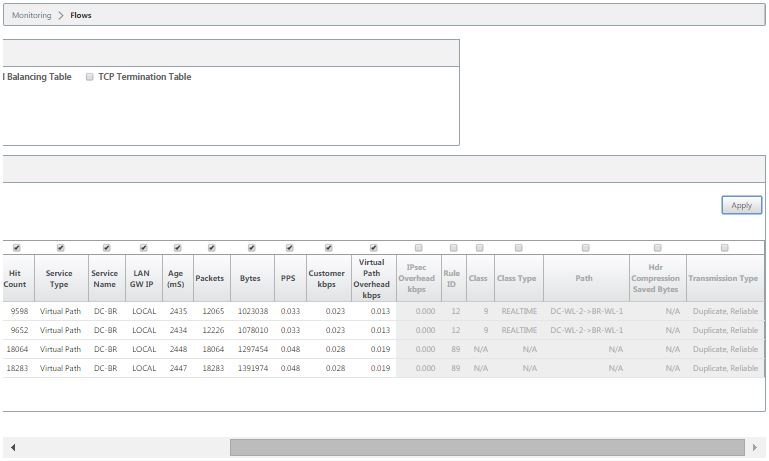Uncheck the Virtual Path Overhead kbps checkbox
Image resolution: width=769 pixels, height=461 pixels.
click(x=373, y=248)
